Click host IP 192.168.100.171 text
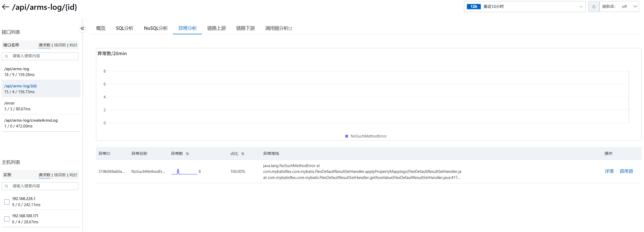This screenshot has height=232, width=644. pyautogui.click(x=25, y=216)
